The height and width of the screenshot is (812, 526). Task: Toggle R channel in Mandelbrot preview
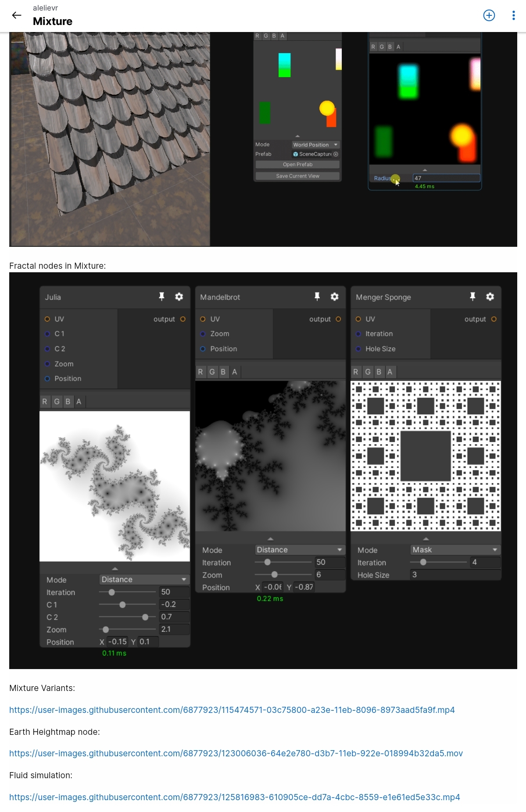pyautogui.click(x=200, y=372)
